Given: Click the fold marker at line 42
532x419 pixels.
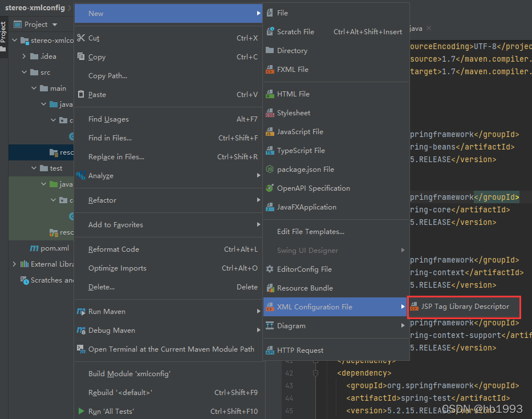Looking at the screenshot, I should tap(315, 373).
